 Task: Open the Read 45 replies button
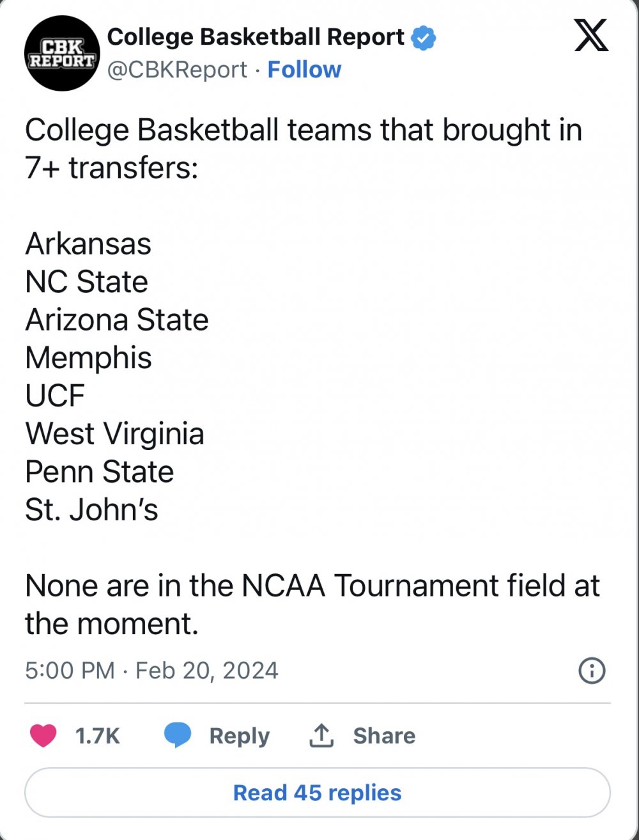point(318,793)
